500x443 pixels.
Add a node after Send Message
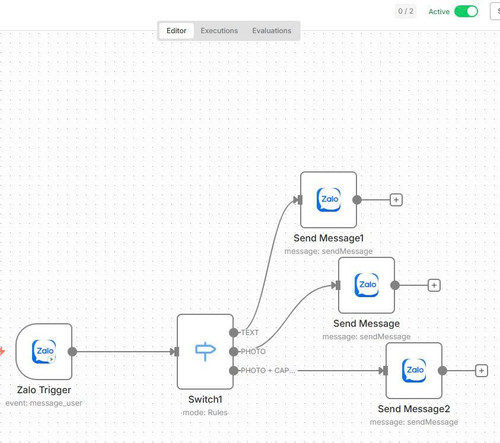click(434, 285)
